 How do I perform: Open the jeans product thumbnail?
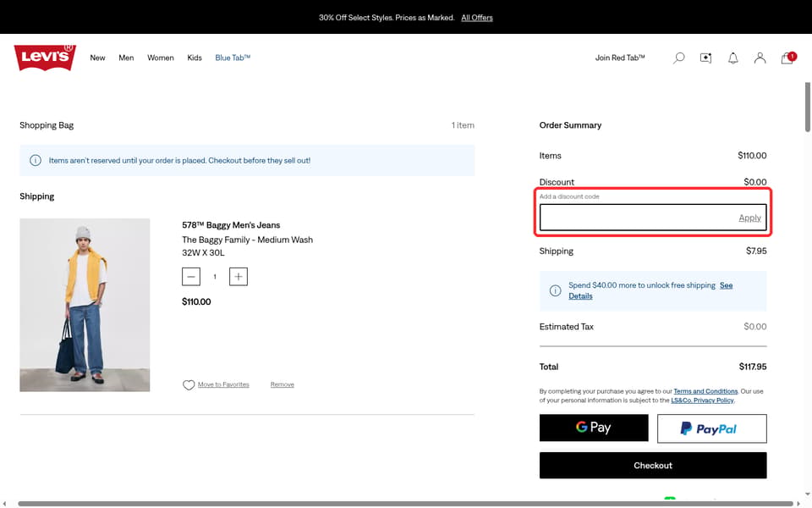point(85,305)
